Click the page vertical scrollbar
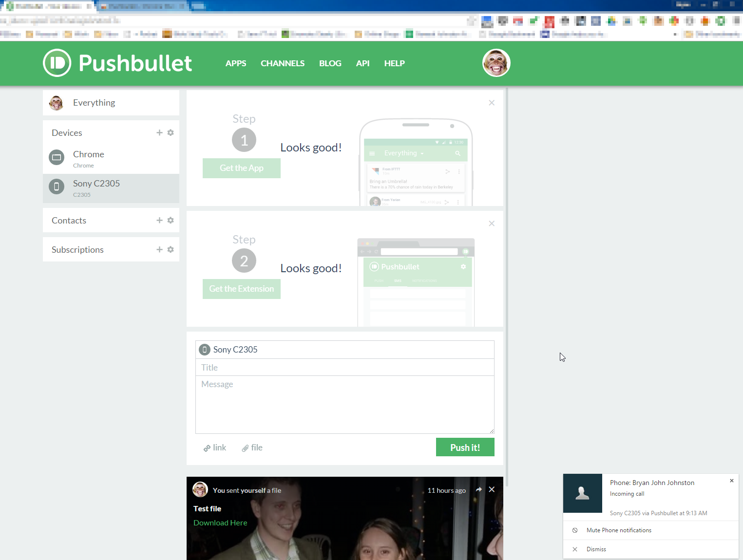Screen dimensions: 743x560 pos(507,287)
